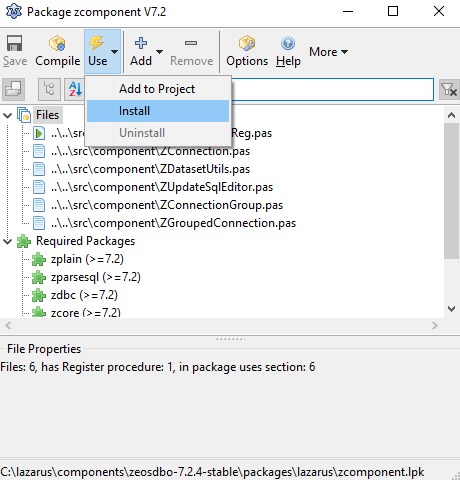460x480 pixels.
Task: Click the Save floppy disk icon
Action: tap(14, 43)
